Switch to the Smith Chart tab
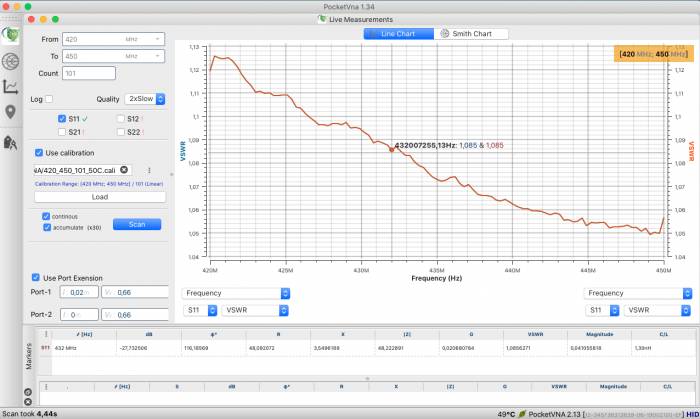This screenshot has height=419, width=700. click(471, 34)
